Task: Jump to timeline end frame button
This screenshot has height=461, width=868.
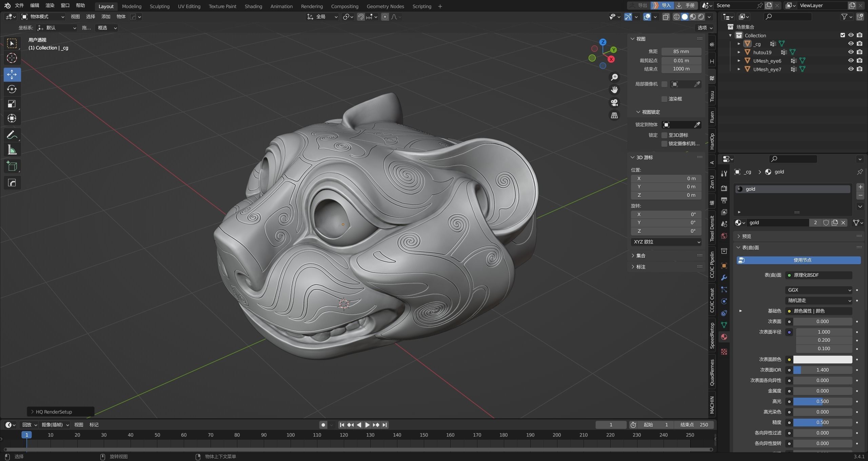Action: [x=384, y=425]
